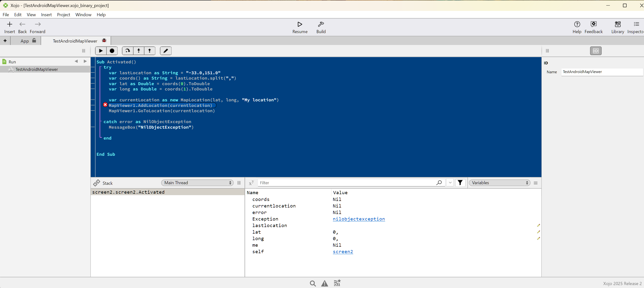Edit lat value with pencil icon
Screen dimensions: 644x288
[x=539, y=232]
